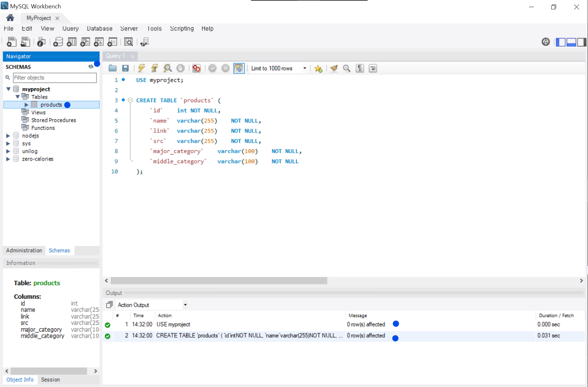Close the MyProject connection tab
Screen dimensions: 588x387
click(x=57, y=18)
